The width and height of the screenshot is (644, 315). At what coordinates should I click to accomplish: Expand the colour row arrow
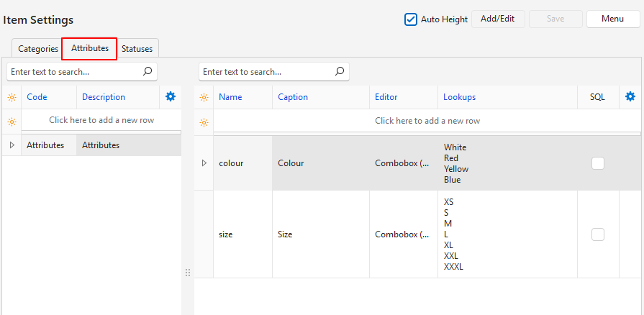pyautogui.click(x=204, y=163)
